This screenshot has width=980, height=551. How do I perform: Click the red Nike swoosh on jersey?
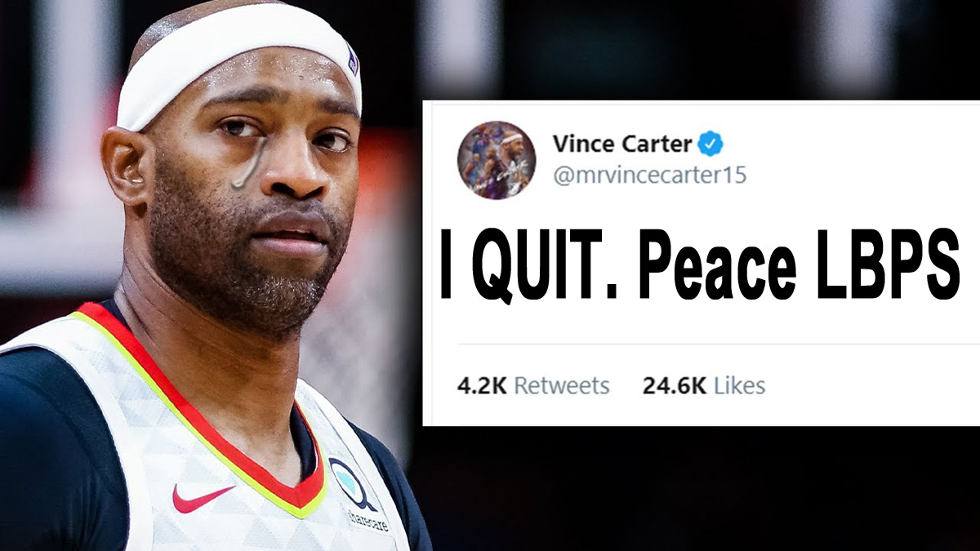[x=203, y=497]
